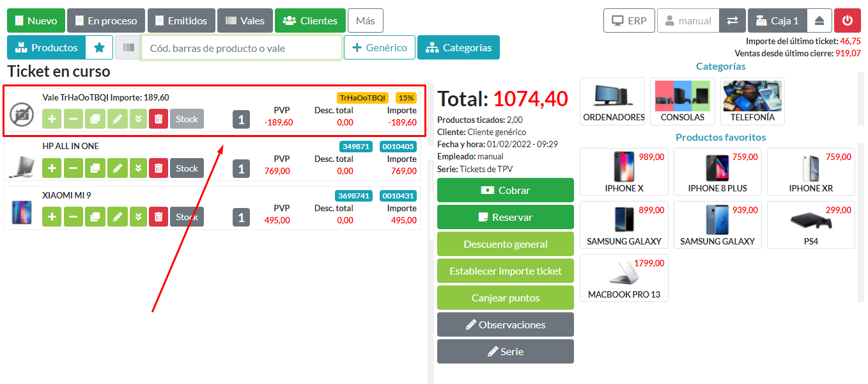Decrease quantity of XIAOMI MI 9
This screenshot has width=868, height=384.
74,218
